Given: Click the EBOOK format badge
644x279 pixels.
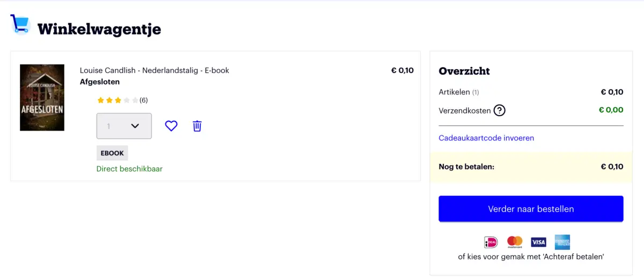Looking at the screenshot, I should point(112,153).
